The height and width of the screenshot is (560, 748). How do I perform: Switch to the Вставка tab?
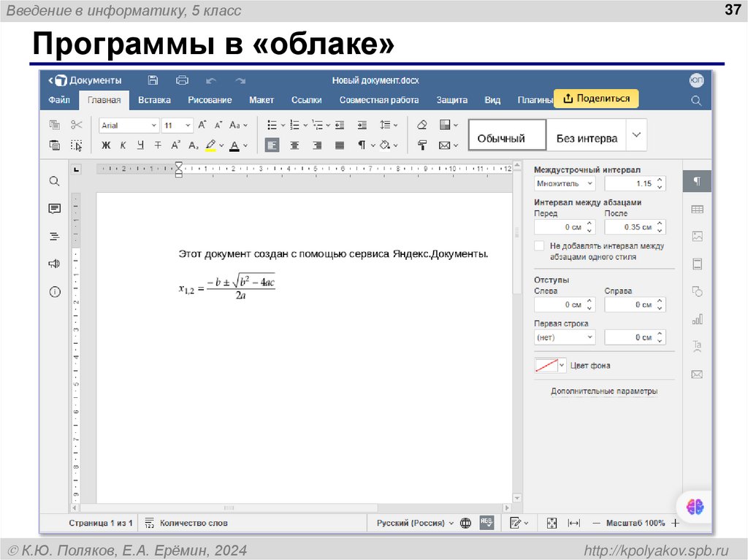(154, 100)
